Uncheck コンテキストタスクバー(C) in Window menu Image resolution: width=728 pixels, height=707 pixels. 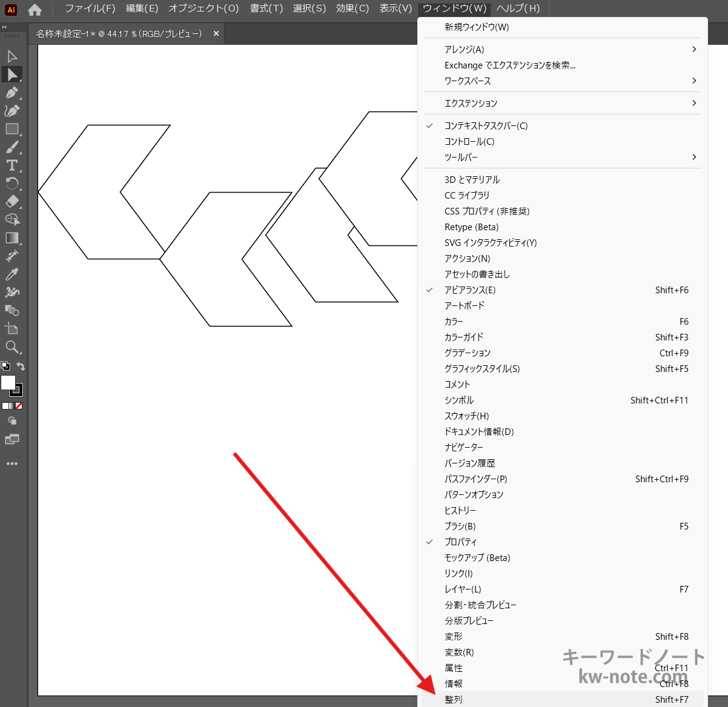coord(486,126)
